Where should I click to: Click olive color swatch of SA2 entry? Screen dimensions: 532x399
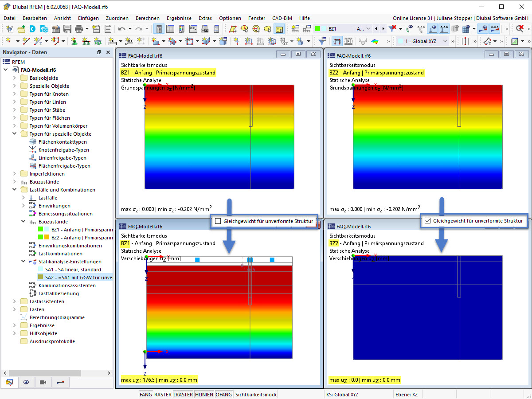tap(41, 278)
